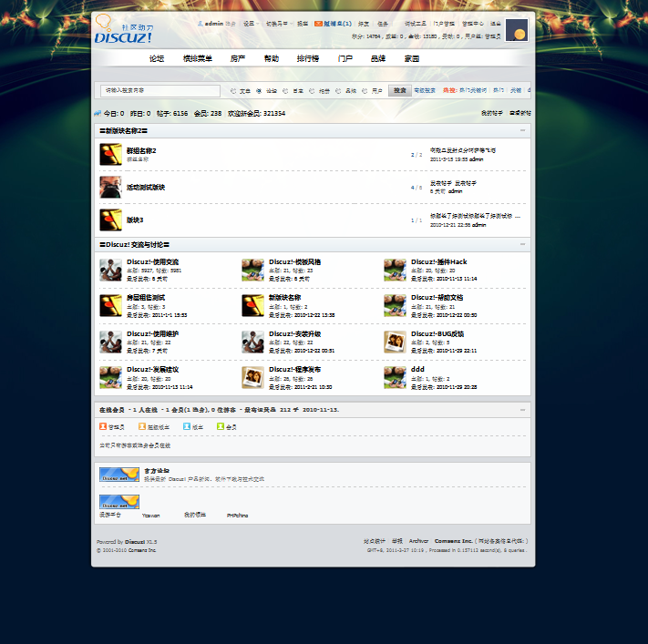
Task: Select the 品牌 search radio button
Action: 338,91
